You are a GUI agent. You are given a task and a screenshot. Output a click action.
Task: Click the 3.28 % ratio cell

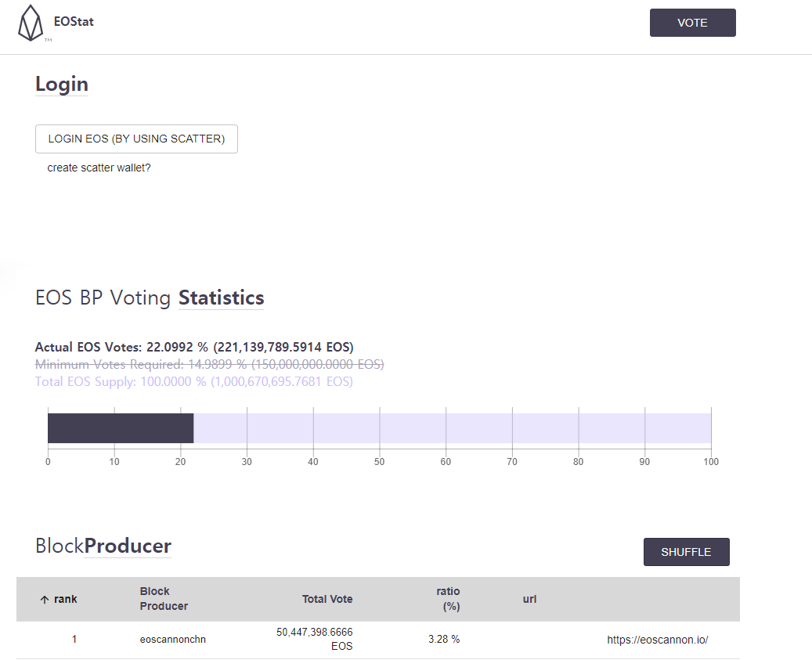click(x=444, y=640)
